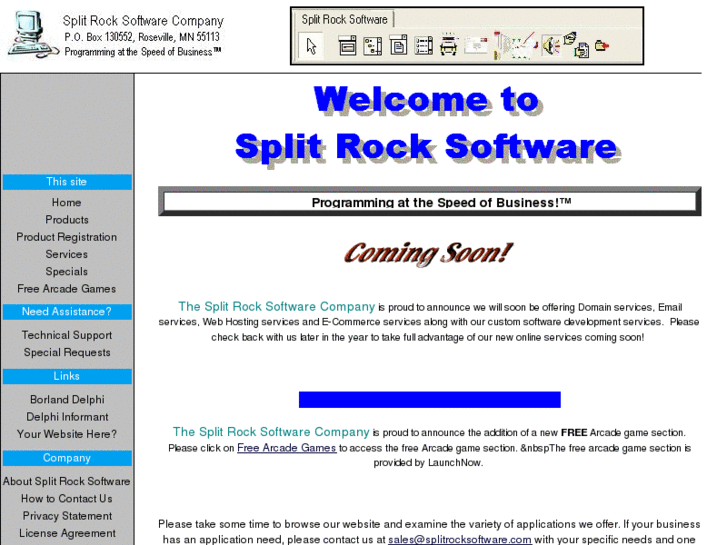Visit the Services page
The image size is (727, 545).
(x=67, y=254)
